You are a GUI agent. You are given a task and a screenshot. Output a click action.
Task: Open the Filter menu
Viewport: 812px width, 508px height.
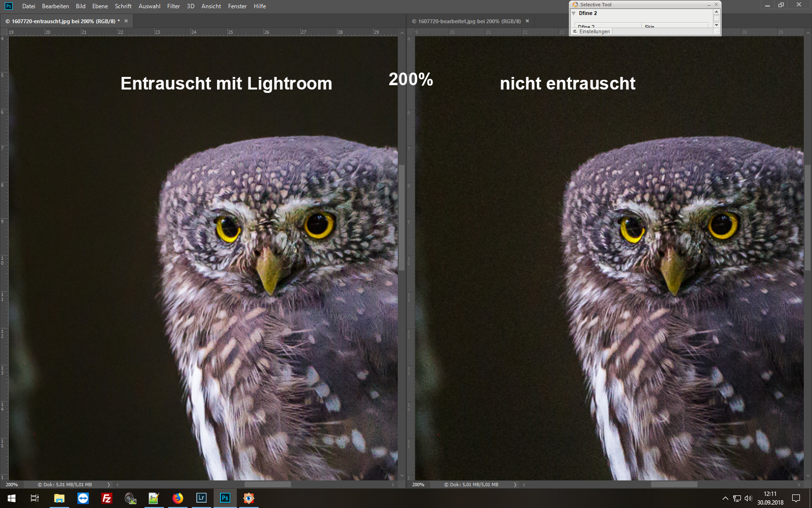[x=173, y=6]
